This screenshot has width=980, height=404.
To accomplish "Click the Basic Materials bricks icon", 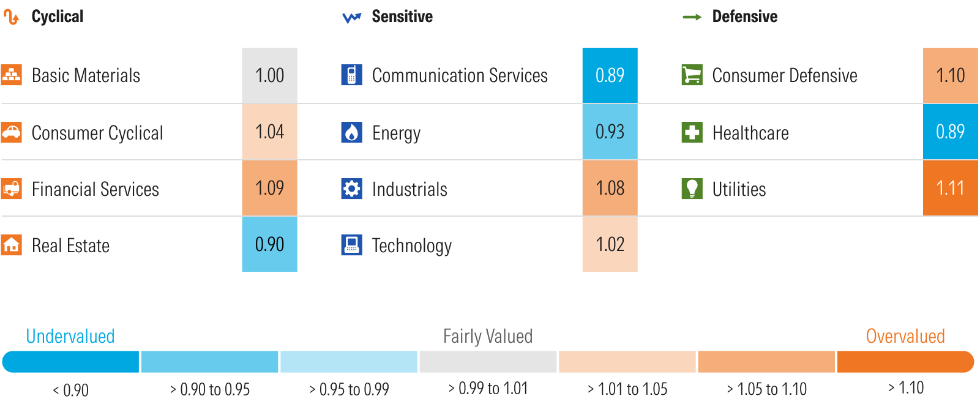I will point(11,75).
